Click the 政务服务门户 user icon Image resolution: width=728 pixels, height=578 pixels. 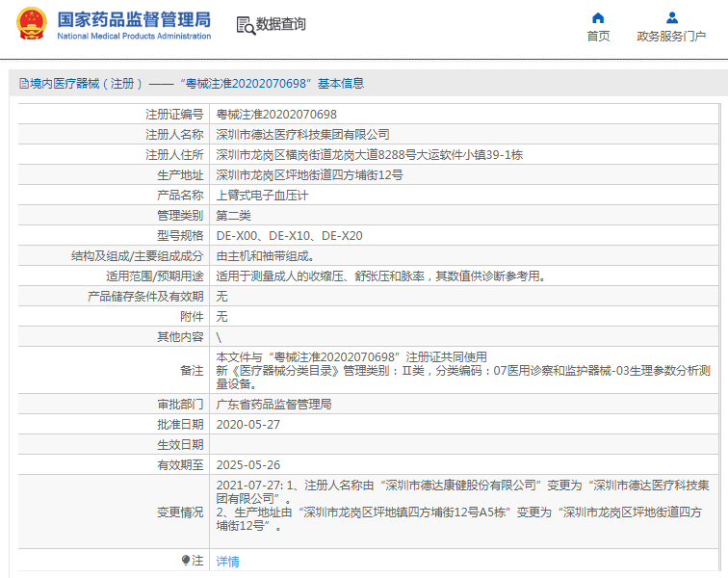(671, 18)
